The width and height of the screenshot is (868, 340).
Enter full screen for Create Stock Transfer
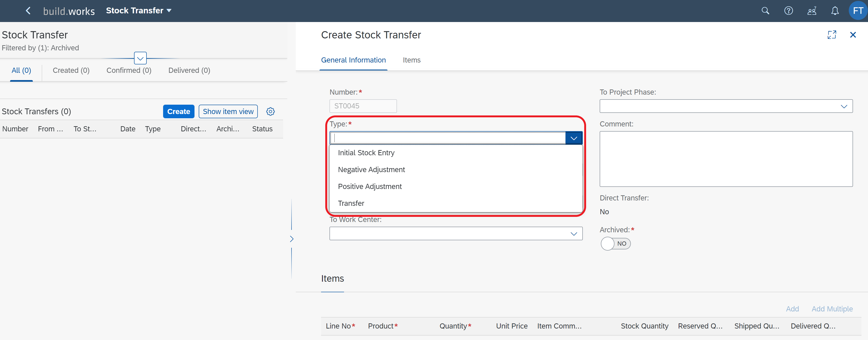click(832, 35)
